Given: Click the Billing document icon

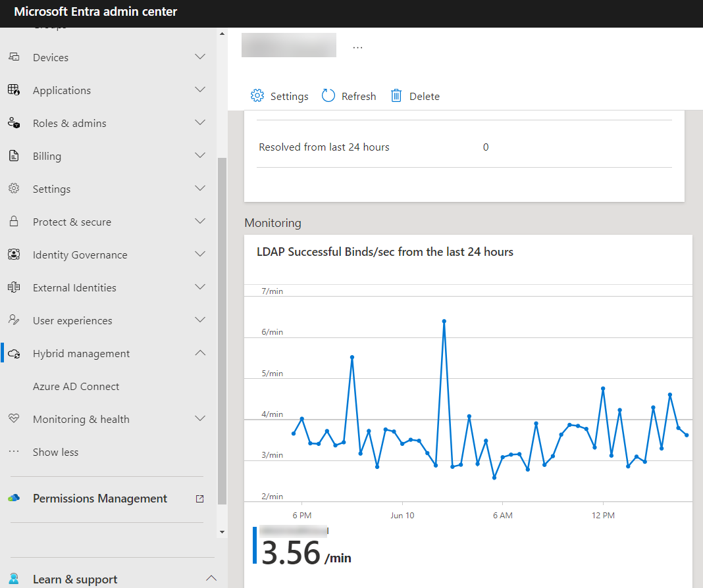Looking at the screenshot, I should [14, 155].
